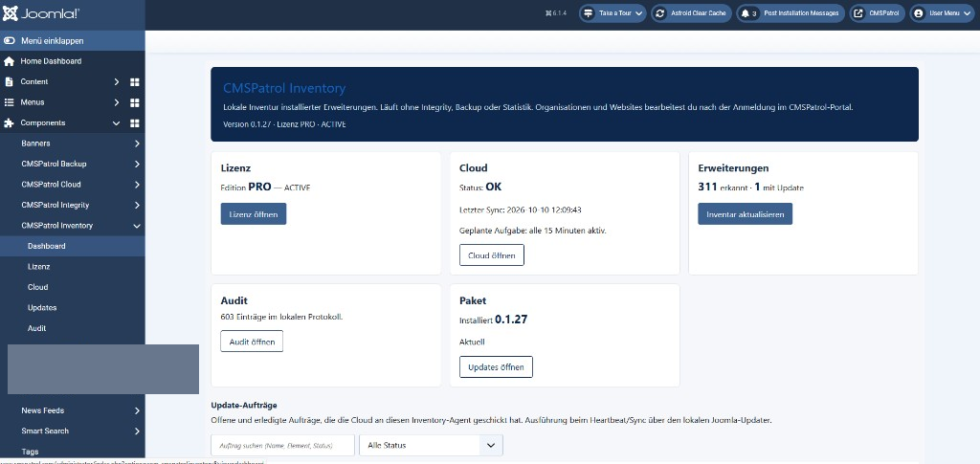This screenshot has width=980, height=464.
Task: Click Cloud öffnen button
Action: click(x=492, y=254)
